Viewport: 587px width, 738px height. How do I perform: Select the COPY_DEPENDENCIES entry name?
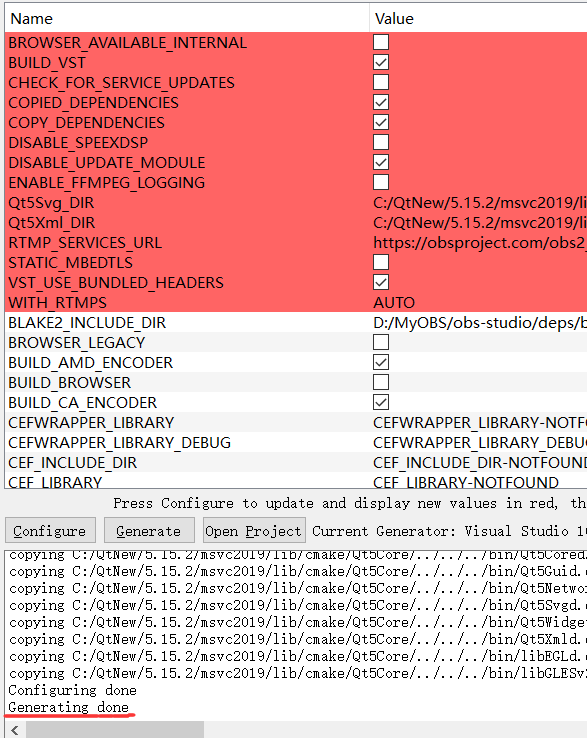click(87, 123)
